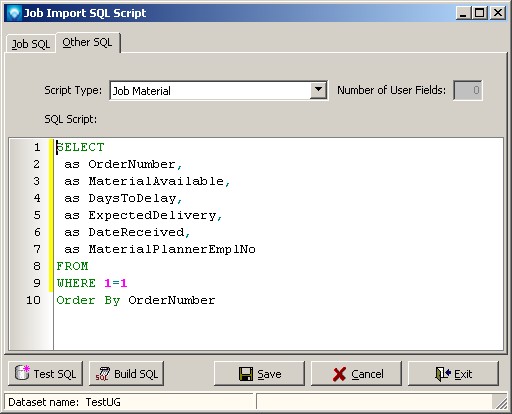
Task: Click the Order By OrderNumber line
Action: (x=136, y=300)
